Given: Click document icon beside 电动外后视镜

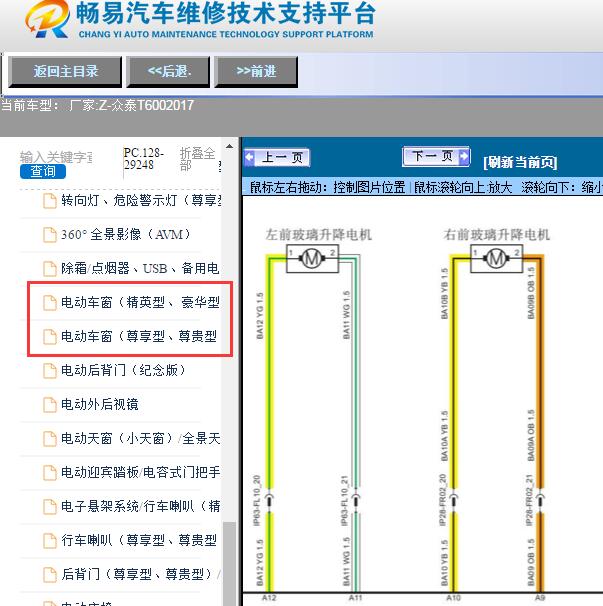Looking at the screenshot, I should click(x=49, y=404).
